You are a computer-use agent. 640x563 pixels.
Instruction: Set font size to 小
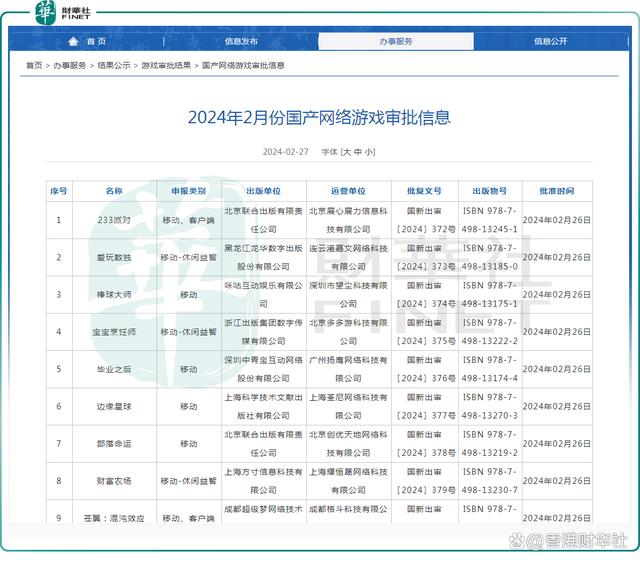[369, 152]
